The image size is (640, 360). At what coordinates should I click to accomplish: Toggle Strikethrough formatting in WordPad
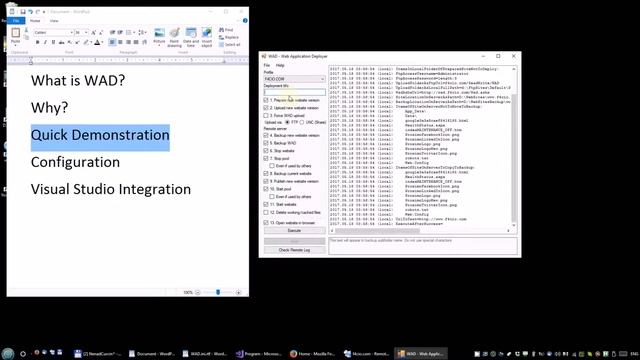click(x=61, y=42)
